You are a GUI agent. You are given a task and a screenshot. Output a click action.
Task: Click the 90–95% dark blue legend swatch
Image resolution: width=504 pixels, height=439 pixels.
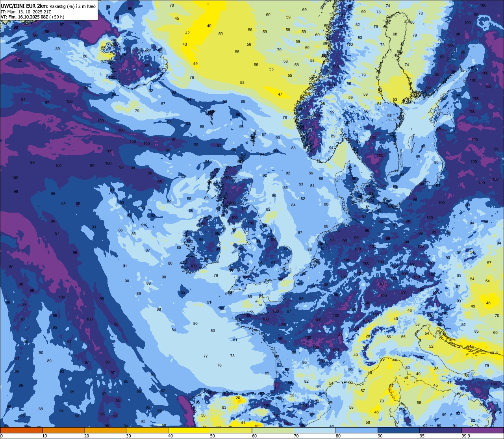pyautogui.click(x=398, y=430)
